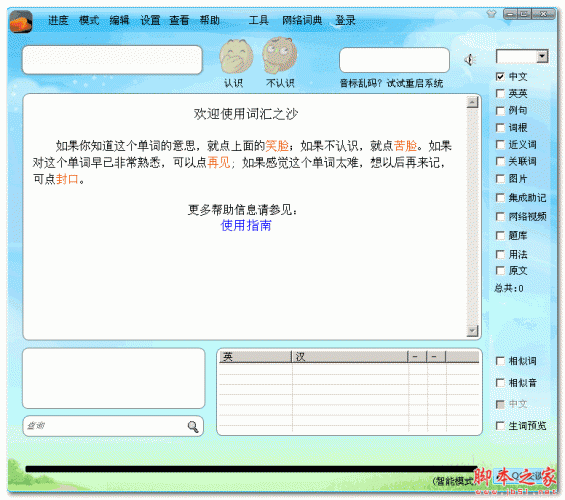This screenshot has height=500, width=565.
Task: Enable the 词根 checkbox
Action: 500,128
